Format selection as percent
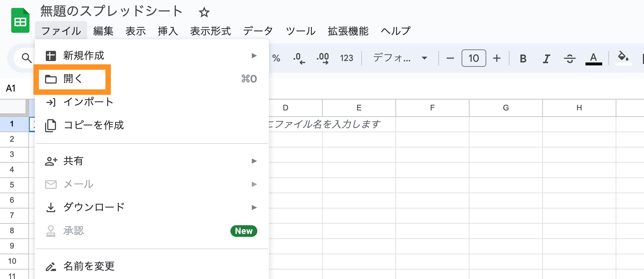The width and height of the screenshot is (644, 279). point(276,58)
